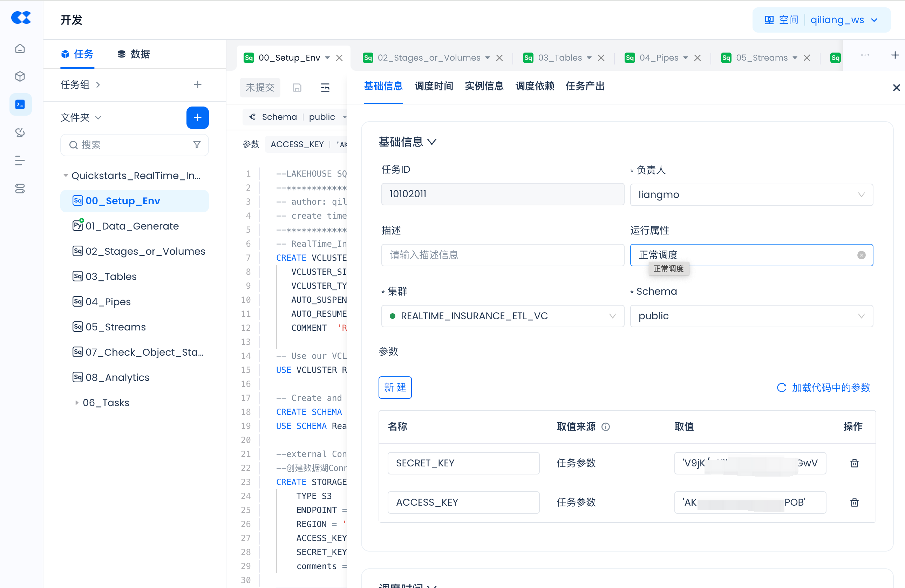This screenshot has width=905, height=588.
Task: Open 08_Analytics file in tree
Action: [117, 377]
